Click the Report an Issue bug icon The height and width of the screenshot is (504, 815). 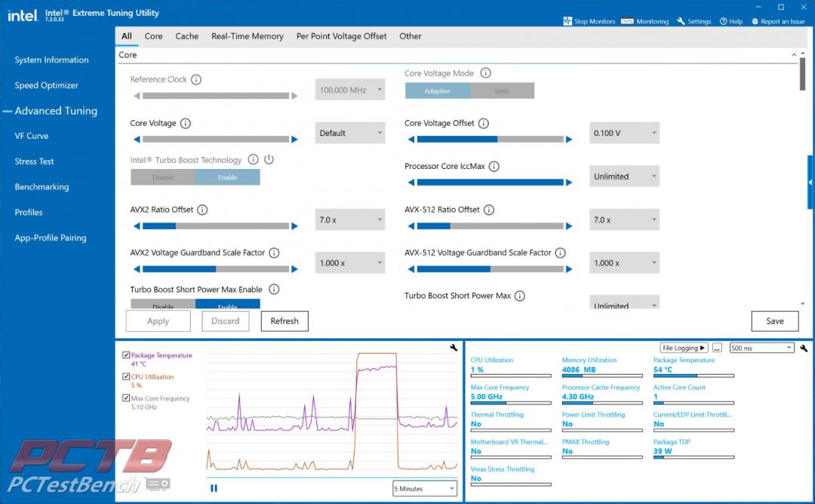pyautogui.click(x=755, y=21)
